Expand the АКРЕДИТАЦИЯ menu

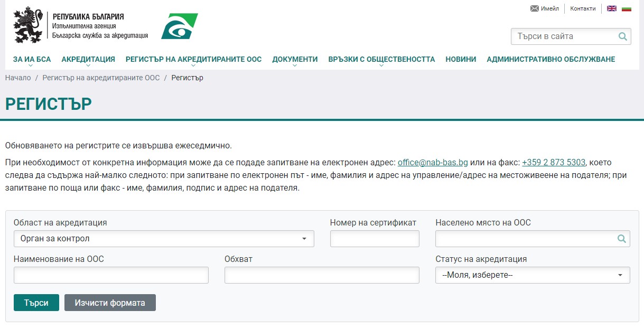(x=88, y=59)
